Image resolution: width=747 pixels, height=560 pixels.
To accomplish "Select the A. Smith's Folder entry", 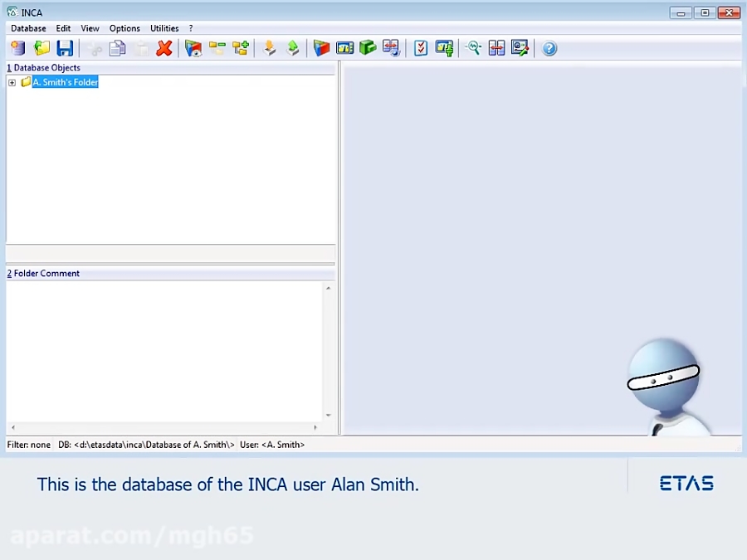I will [65, 82].
